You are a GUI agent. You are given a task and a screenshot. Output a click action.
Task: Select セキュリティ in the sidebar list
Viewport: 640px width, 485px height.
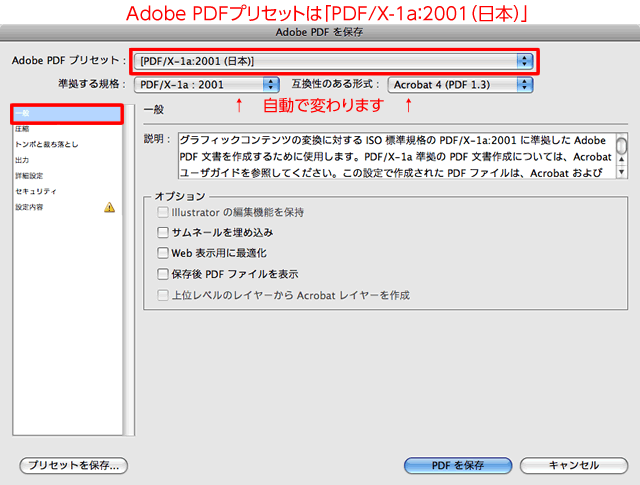(67, 191)
